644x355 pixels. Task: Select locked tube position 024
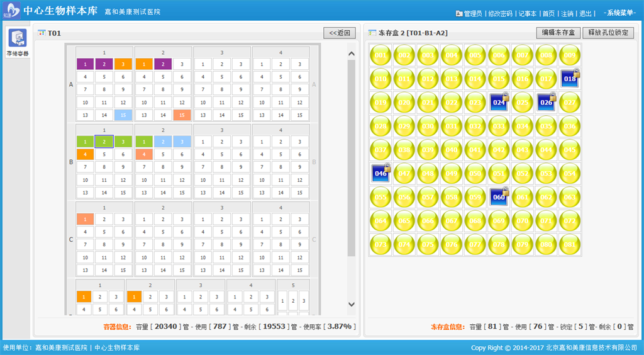[x=499, y=102]
